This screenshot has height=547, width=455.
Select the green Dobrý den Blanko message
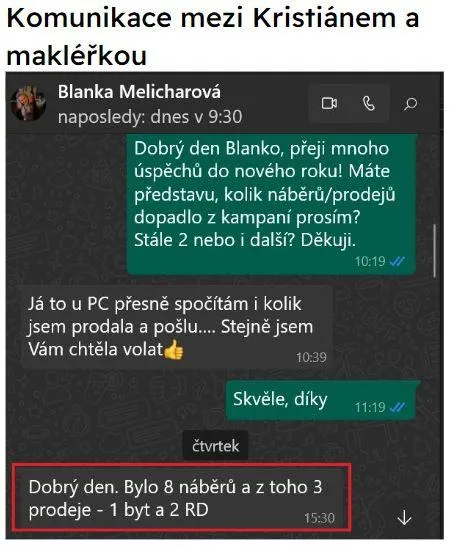[271, 204]
